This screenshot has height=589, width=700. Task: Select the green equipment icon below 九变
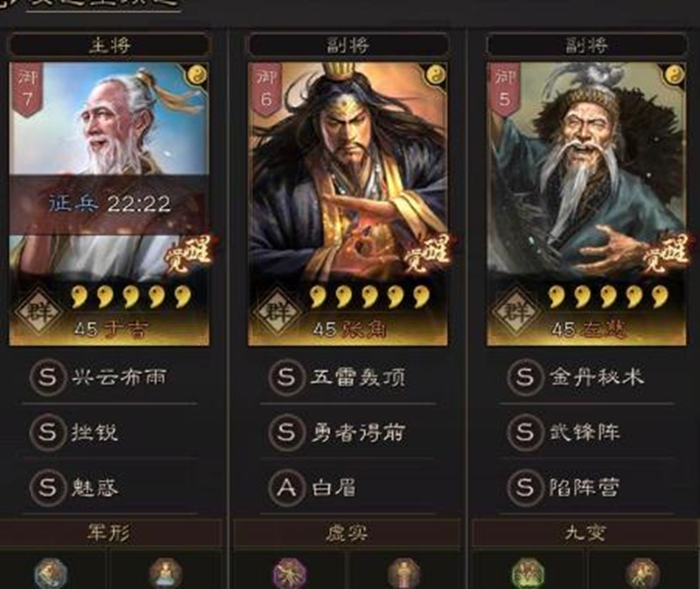(528, 573)
